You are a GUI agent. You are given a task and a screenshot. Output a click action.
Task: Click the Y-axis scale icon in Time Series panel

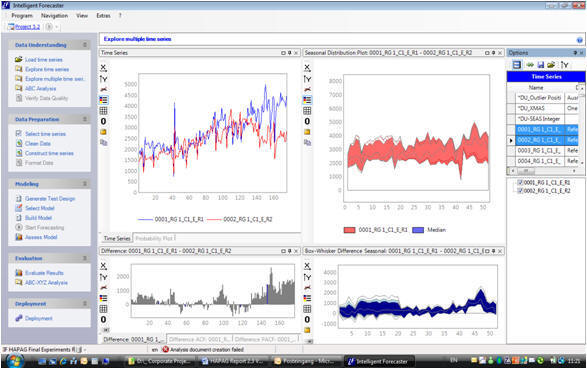click(x=104, y=79)
